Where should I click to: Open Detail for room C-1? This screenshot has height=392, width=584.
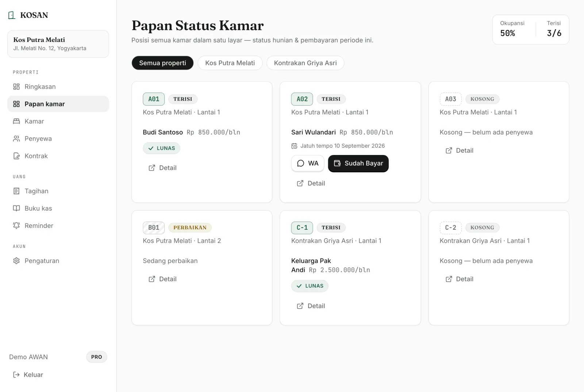click(x=311, y=306)
